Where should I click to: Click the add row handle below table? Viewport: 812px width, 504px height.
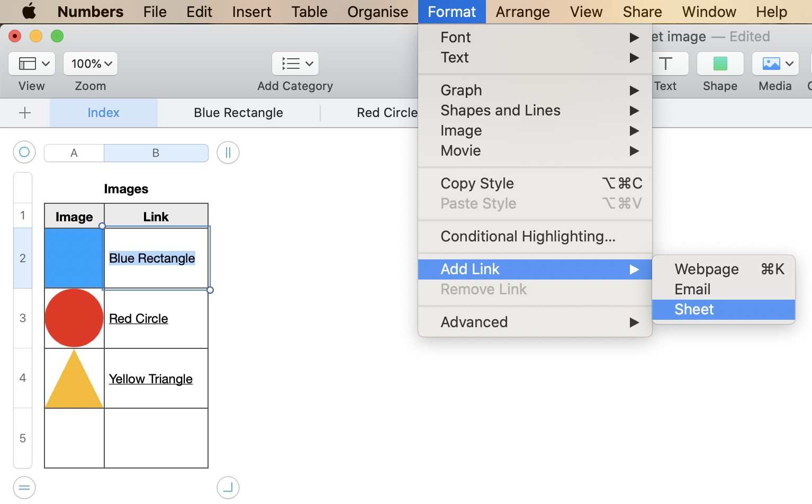point(24,488)
